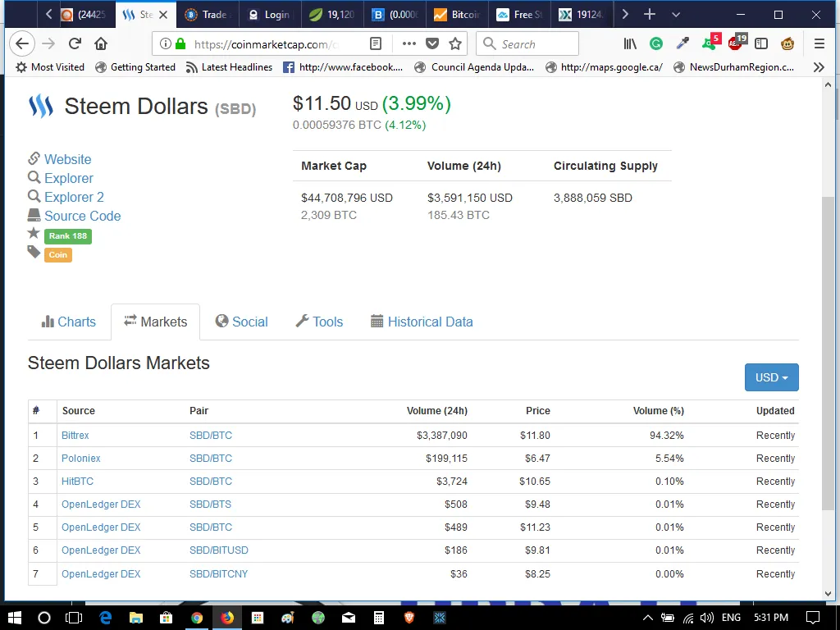The height and width of the screenshot is (630, 840).
Task: Switch to the Charts tab
Action: pos(69,322)
